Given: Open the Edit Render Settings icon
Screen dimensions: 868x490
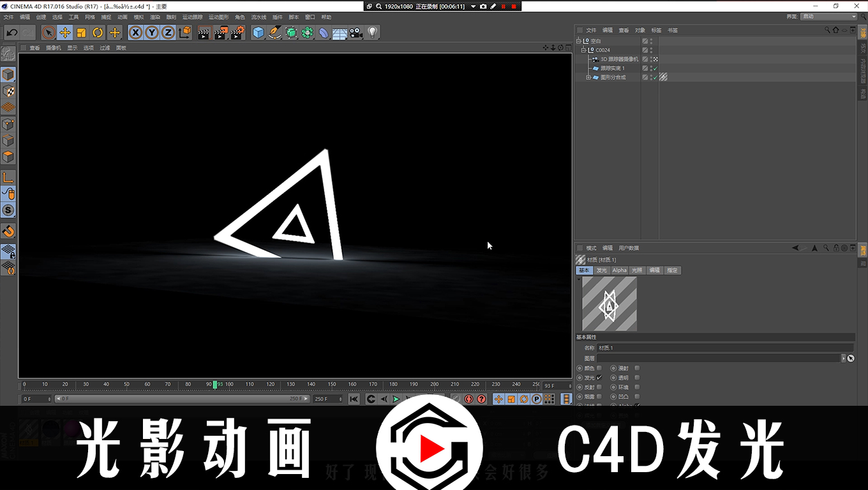Looking at the screenshot, I should [237, 33].
